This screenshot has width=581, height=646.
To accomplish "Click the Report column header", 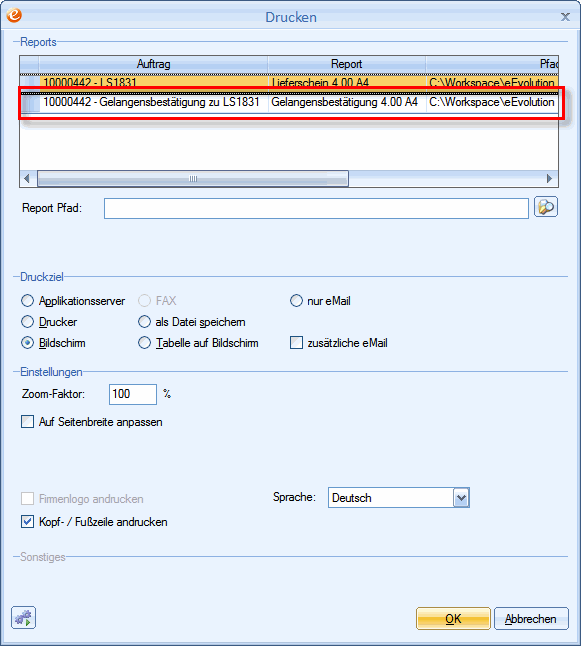I will click(x=347, y=64).
